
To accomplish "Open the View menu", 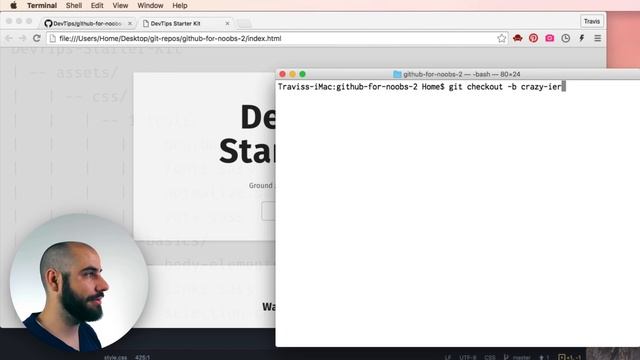I will coord(120,5).
